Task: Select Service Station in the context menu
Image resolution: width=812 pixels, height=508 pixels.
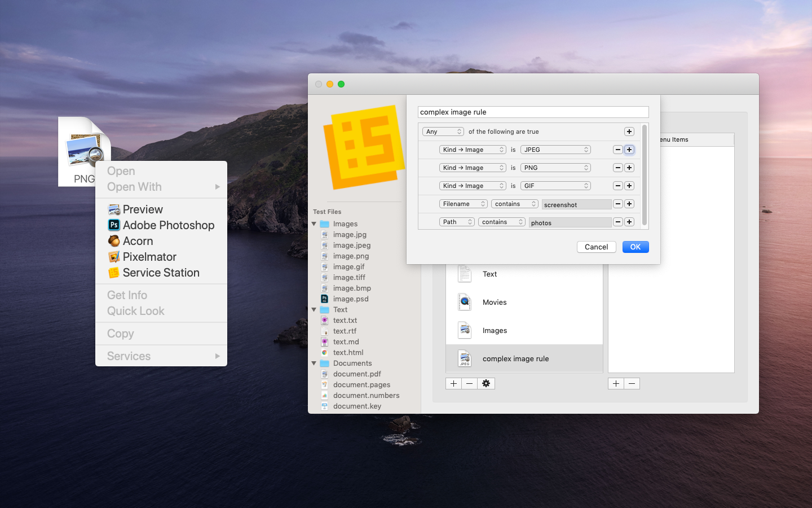Action: (161, 273)
